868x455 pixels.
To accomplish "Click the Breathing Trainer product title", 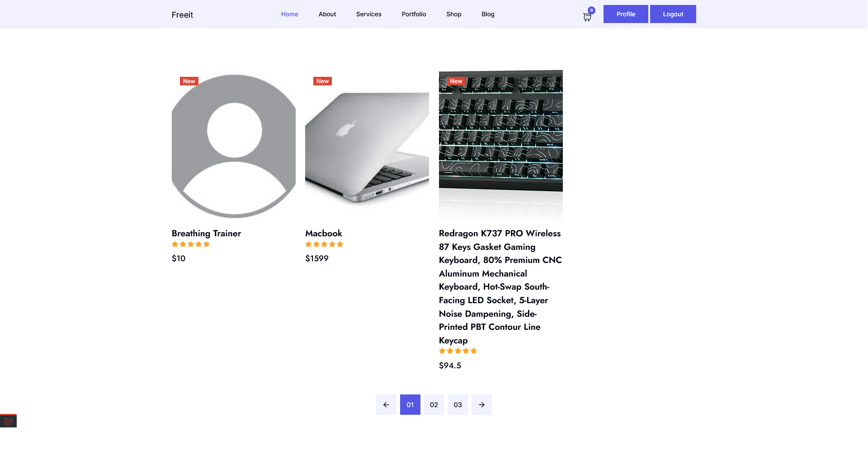I will (x=206, y=233).
